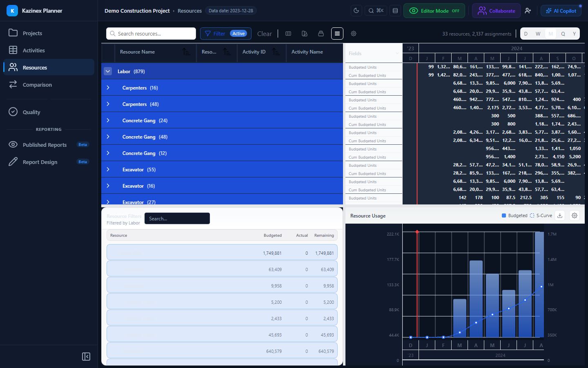
Task: Click the Search resources input field
Action: 151,34
